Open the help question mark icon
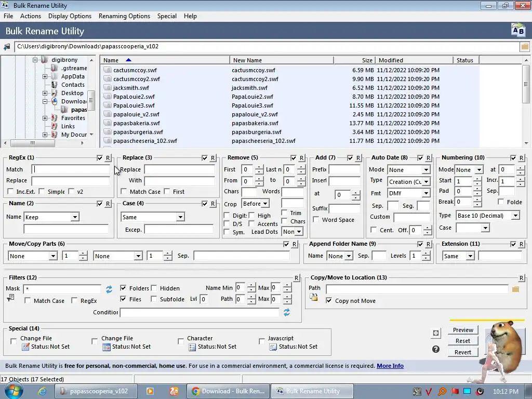532x399 pixels. 436,349
